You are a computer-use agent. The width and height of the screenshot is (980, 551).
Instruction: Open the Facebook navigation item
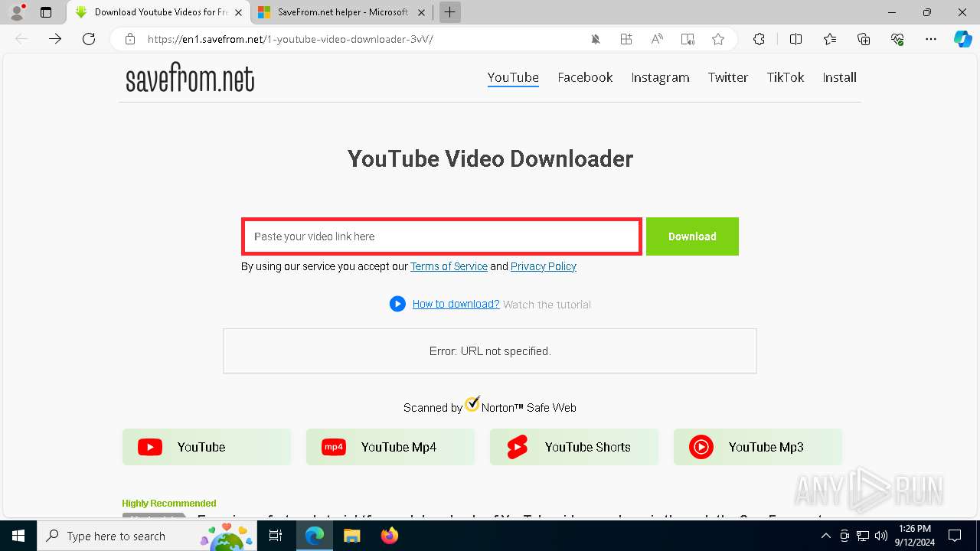585,77
